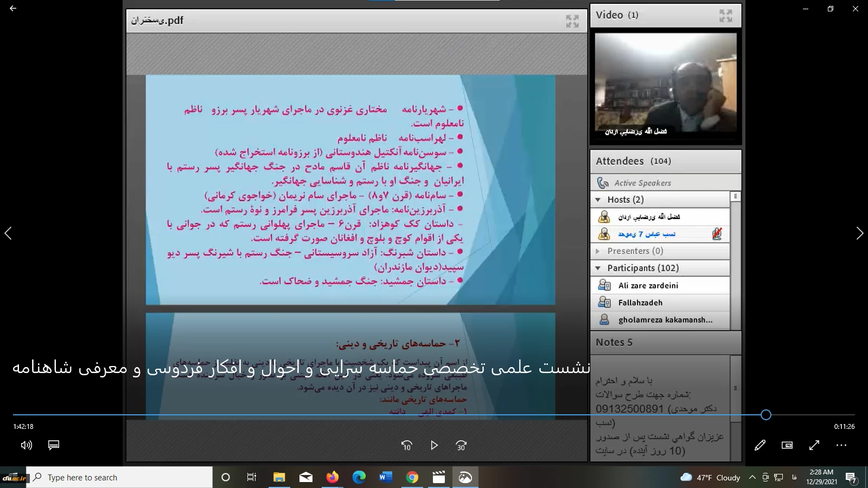The height and width of the screenshot is (488, 868).
Task: Open Microsoft Word from the taskbar
Action: click(385, 477)
